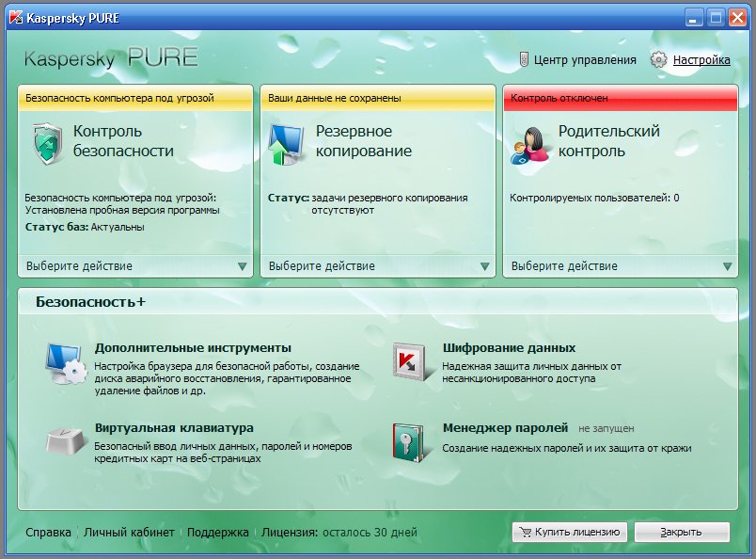Click the Закрыть button

pos(682,532)
